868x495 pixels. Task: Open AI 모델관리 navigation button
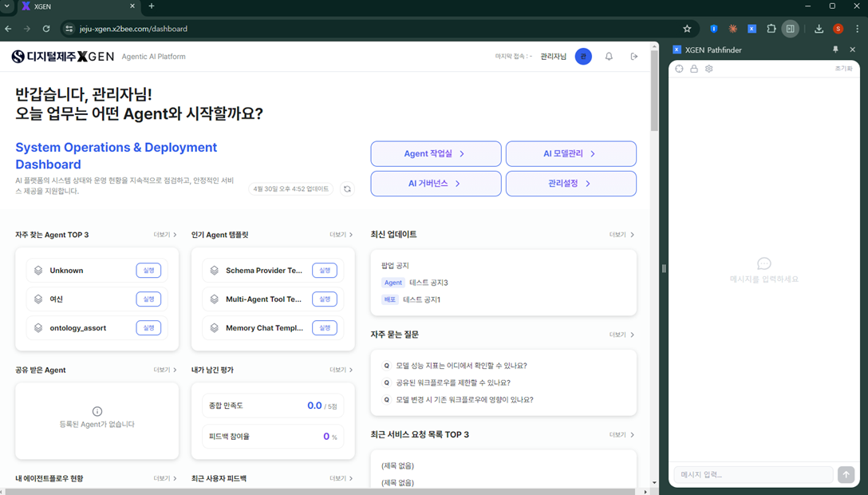pos(570,153)
